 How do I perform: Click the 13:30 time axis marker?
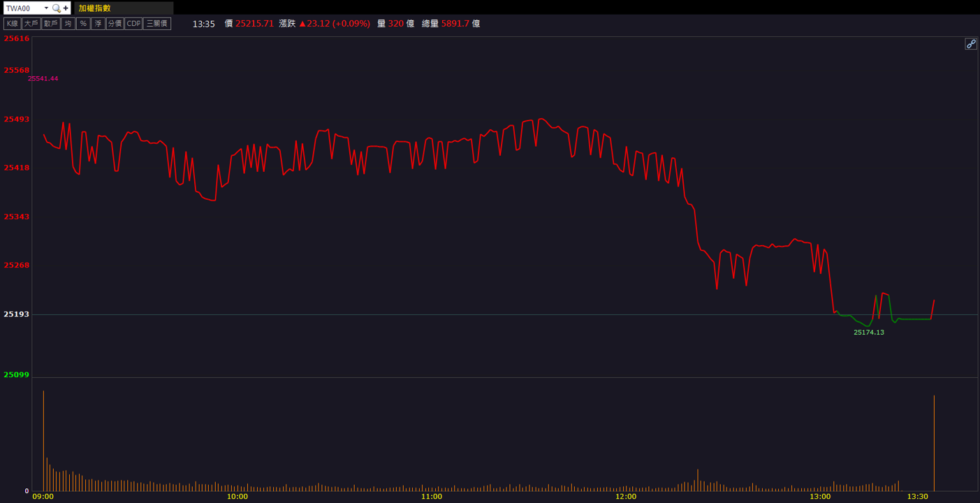coord(917,497)
